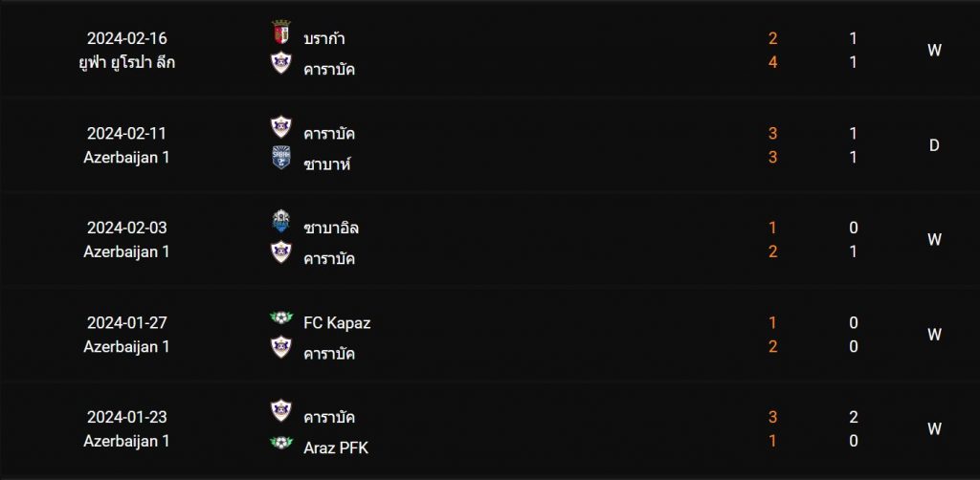The image size is (980, 480).
Task: Click Qarabag crest in the 2024-02-11 match
Action: click(x=281, y=127)
